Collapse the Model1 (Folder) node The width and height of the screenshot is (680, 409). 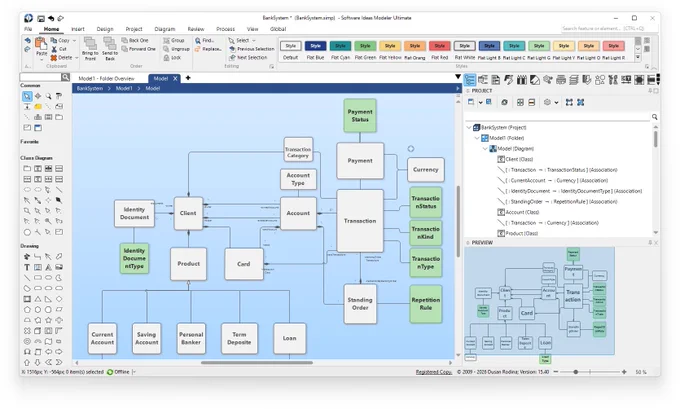[477, 138]
